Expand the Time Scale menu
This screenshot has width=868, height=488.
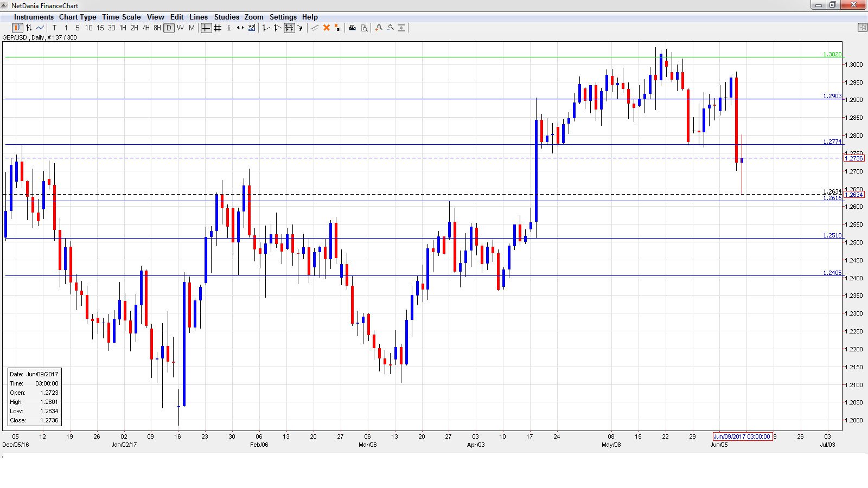[x=121, y=17]
